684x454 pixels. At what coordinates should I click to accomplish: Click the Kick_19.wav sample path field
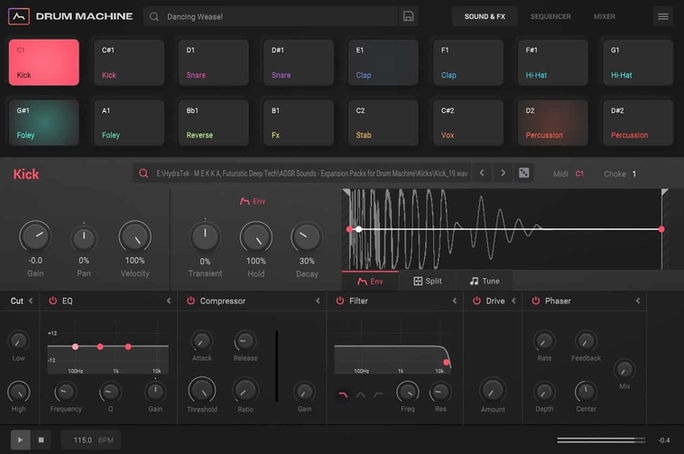tap(302, 174)
